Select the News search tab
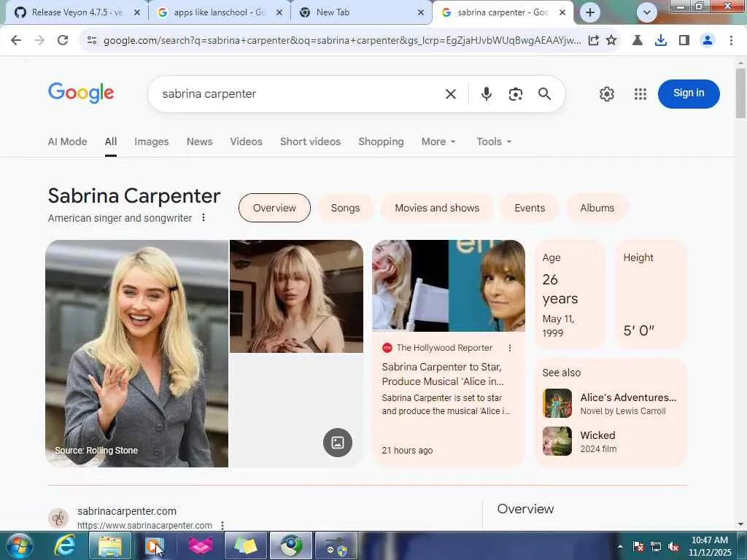747x560 pixels. point(199,142)
